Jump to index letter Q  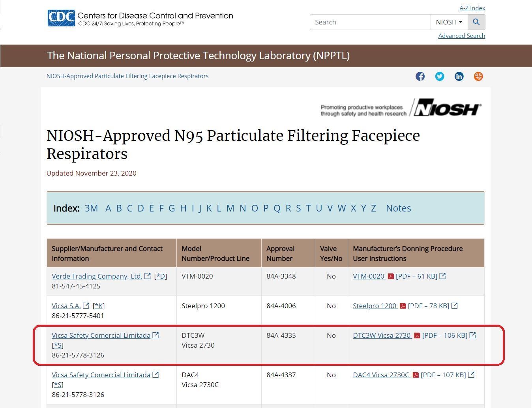click(277, 208)
